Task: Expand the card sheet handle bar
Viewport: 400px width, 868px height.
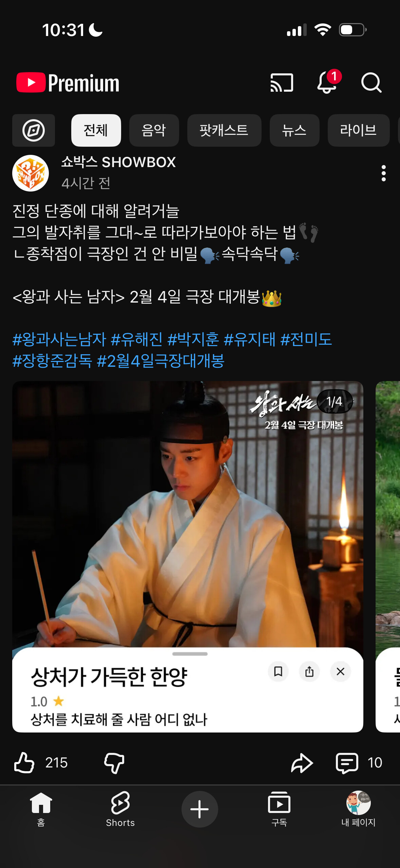Action: [x=190, y=654]
